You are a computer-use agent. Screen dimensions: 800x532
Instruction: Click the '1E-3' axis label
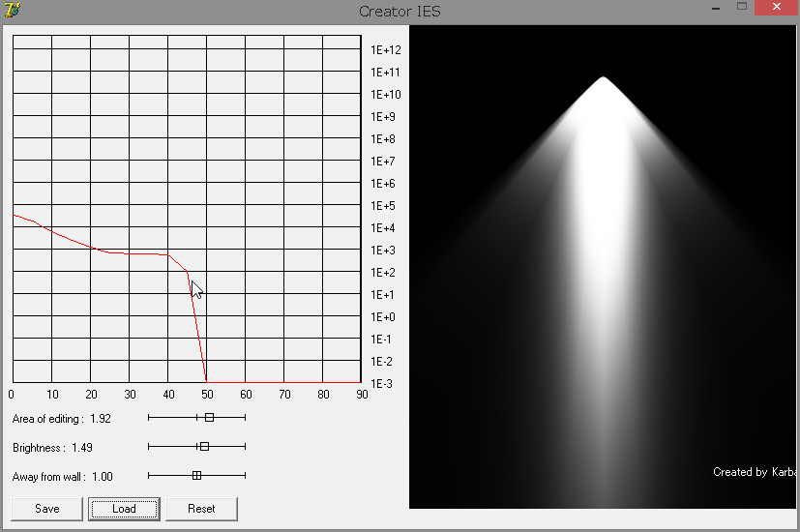[x=381, y=384]
